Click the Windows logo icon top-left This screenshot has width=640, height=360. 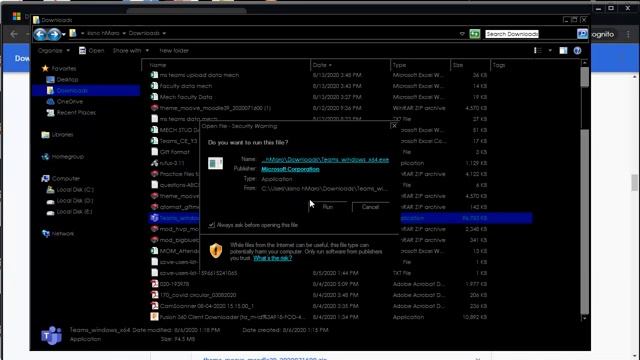pos(17,16)
